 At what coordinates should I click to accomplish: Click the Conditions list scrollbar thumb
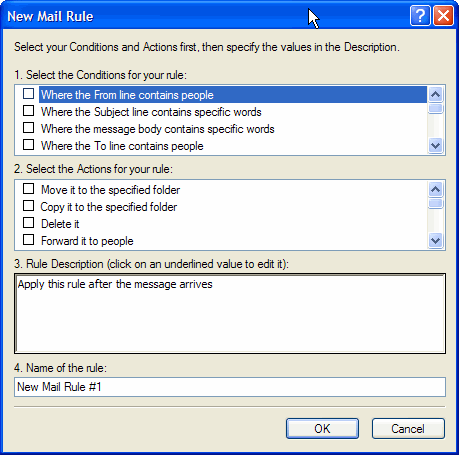coord(435,109)
